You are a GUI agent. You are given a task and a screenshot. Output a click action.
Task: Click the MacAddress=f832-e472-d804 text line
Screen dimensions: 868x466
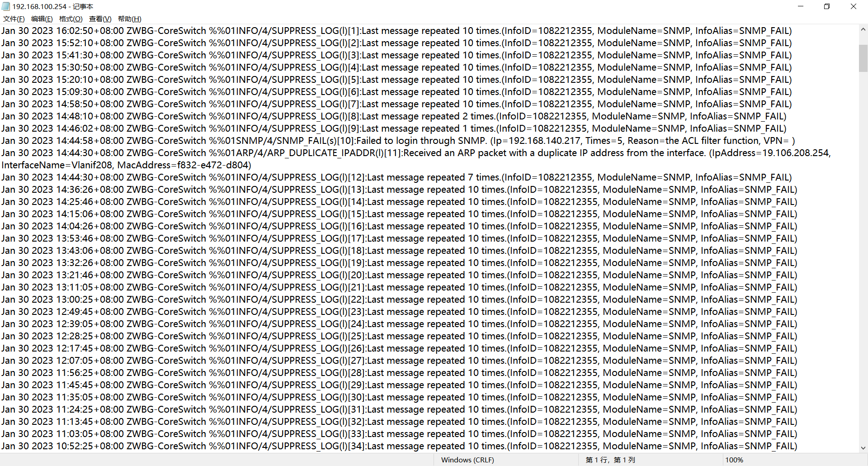(x=126, y=165)
